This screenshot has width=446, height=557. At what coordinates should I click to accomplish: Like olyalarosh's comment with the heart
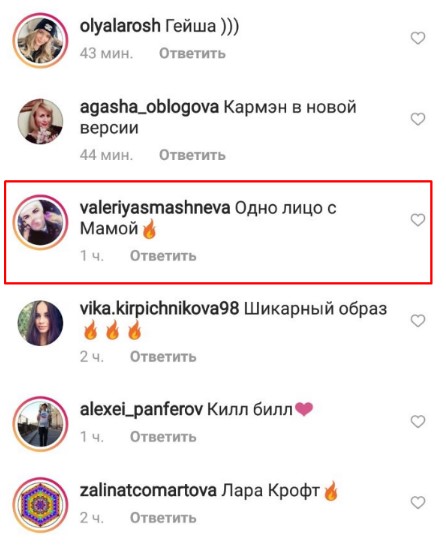point(418,38)
